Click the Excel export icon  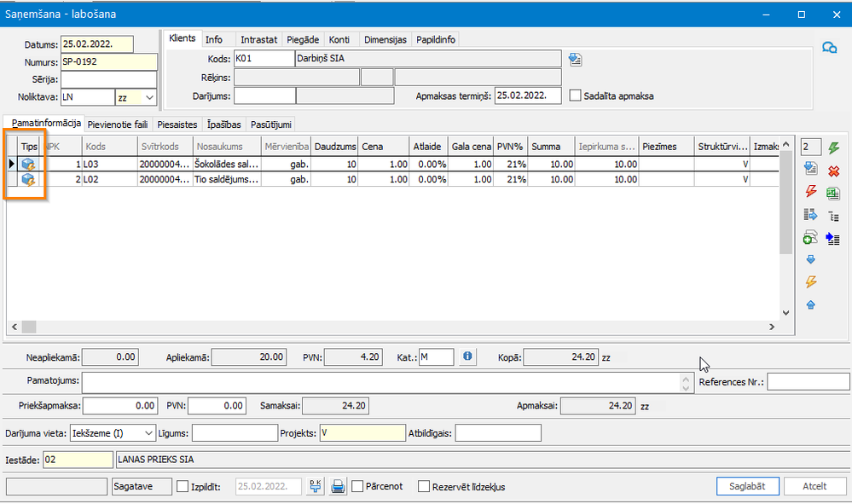pyautogui.click(x=833, y=194)
